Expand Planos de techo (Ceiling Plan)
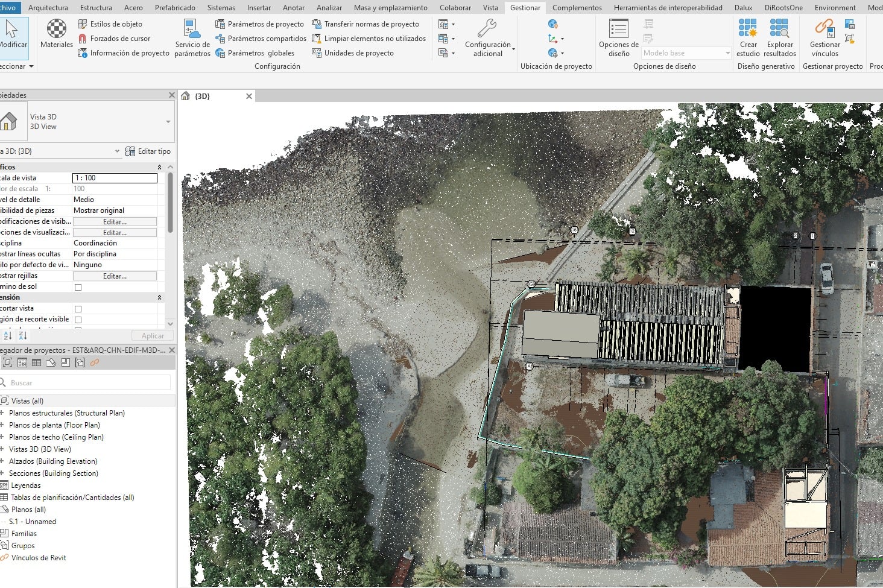The image size is (883, 588). [x=2, y=437]
